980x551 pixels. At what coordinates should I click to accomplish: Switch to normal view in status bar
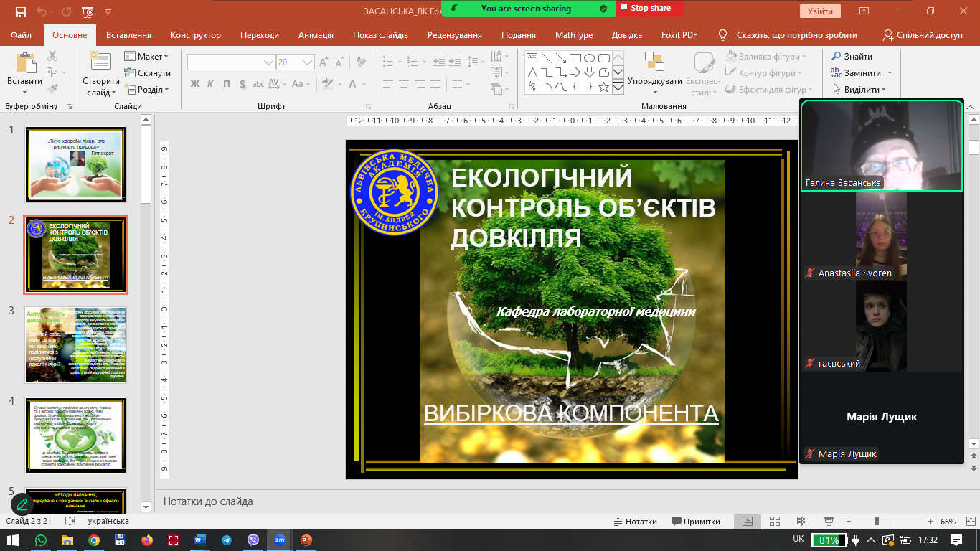click(x=747, y=522)
